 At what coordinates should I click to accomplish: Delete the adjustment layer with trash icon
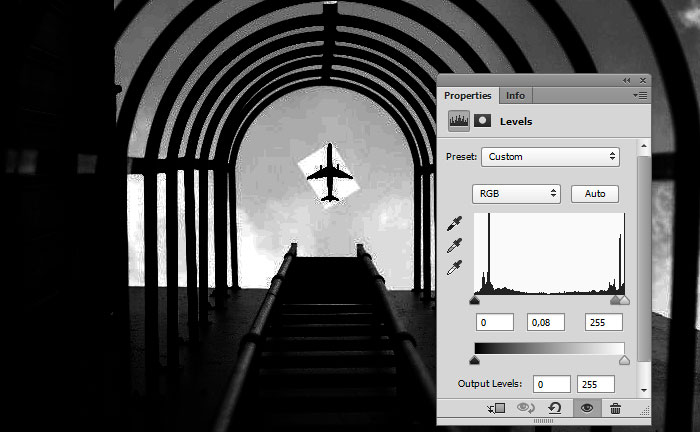click(x=615, y=408)
